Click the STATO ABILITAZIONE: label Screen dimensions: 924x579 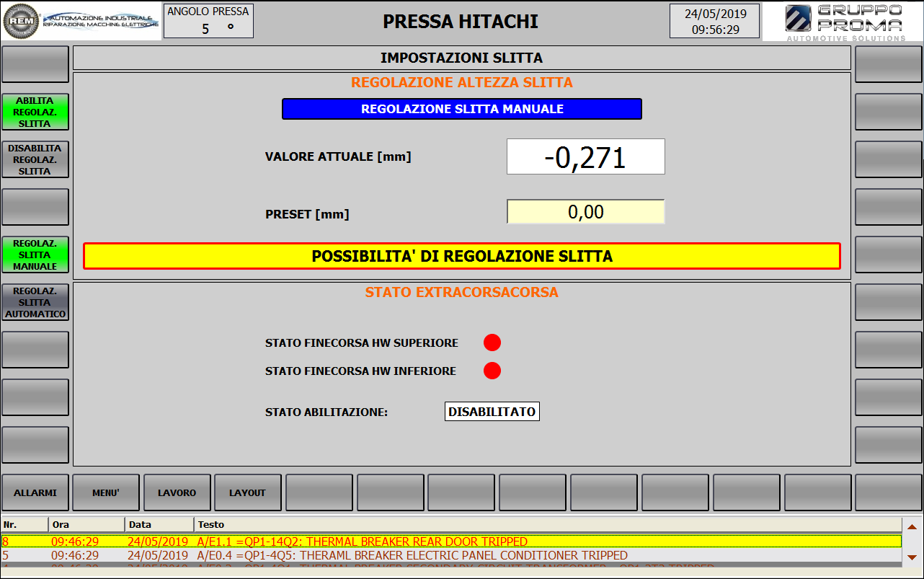[x=326, y=412]
